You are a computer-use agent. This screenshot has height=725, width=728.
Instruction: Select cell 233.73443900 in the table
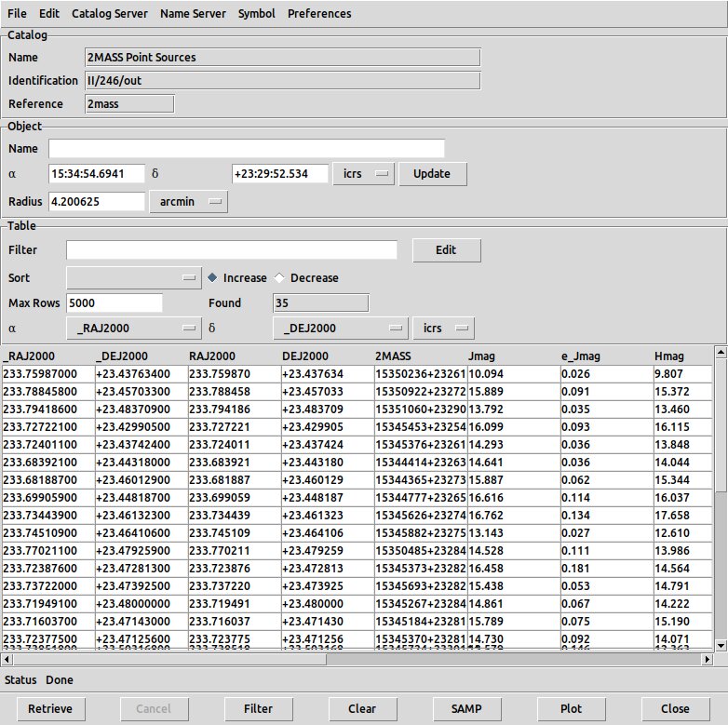48,516
